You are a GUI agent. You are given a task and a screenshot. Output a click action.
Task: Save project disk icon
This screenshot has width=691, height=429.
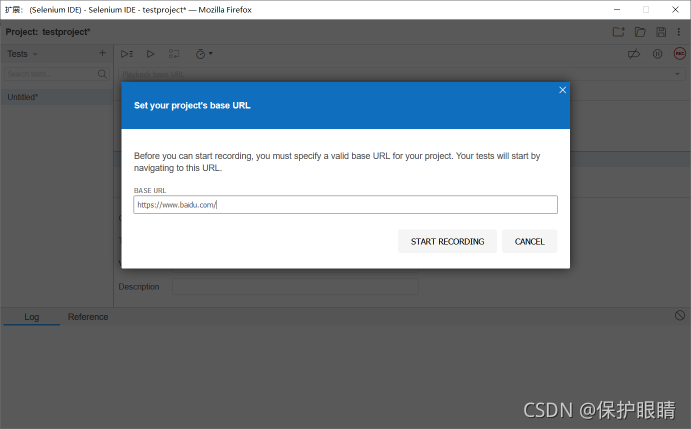661,32
